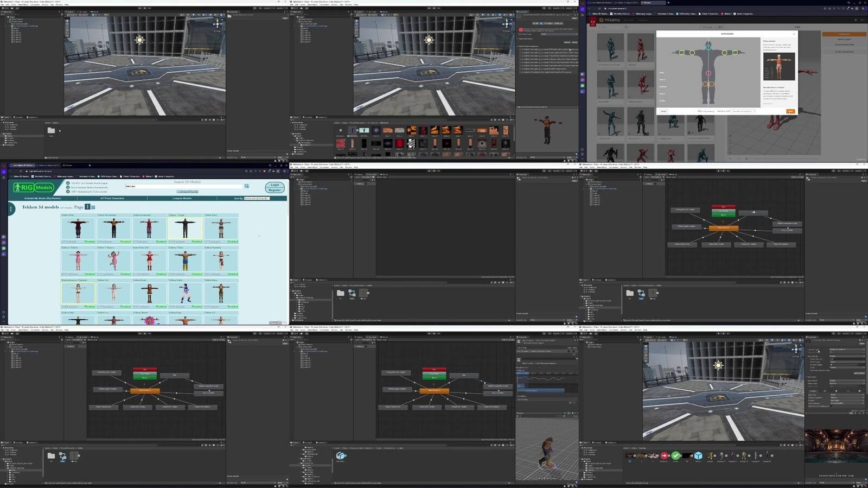Select the first Tekken model thumbnail in top row
868x488 pixels.
[78, 228]
